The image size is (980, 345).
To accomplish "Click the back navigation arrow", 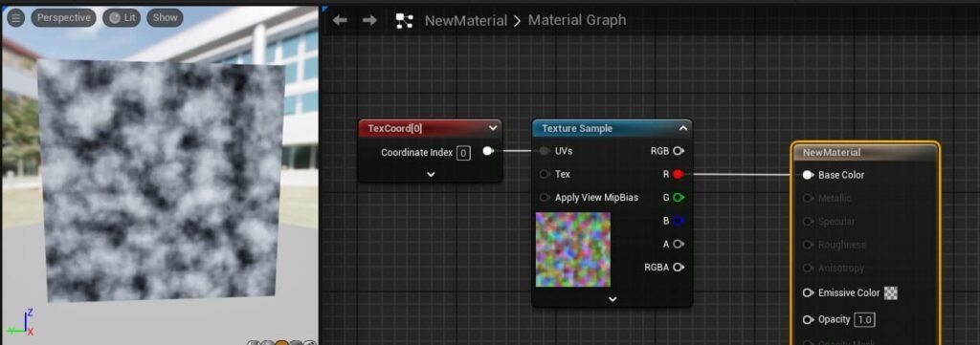I will pyautogui.click(x=340, y=21).
